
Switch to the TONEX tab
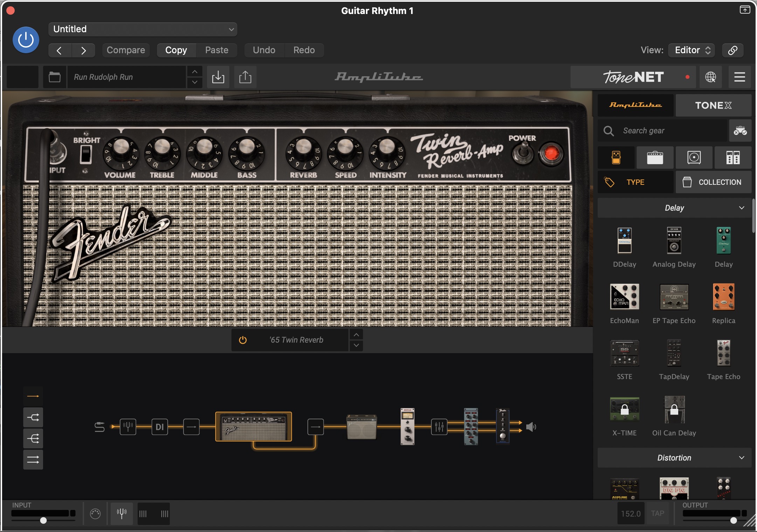click(713, 105)
